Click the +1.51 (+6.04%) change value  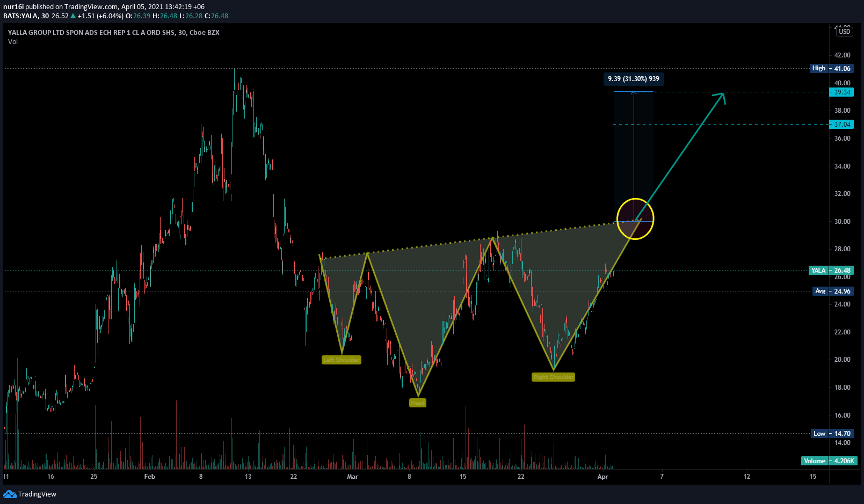click(101, 16)
